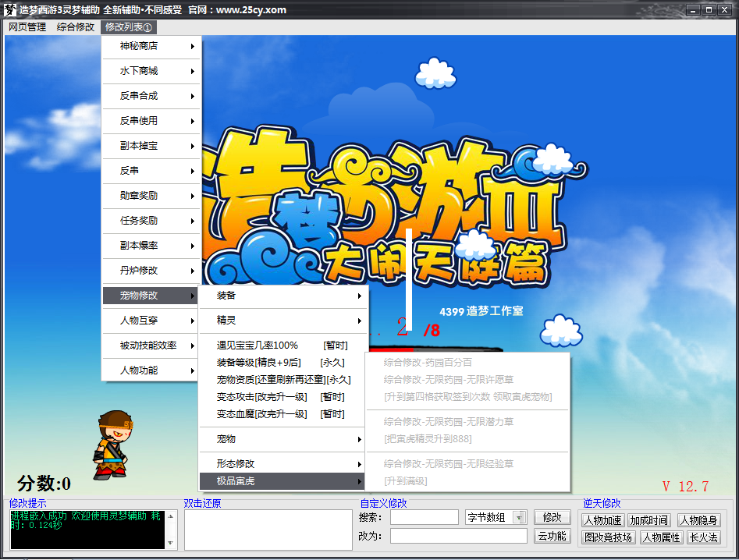Expand the 勋章奖励 submenu

tap(151, 196)
